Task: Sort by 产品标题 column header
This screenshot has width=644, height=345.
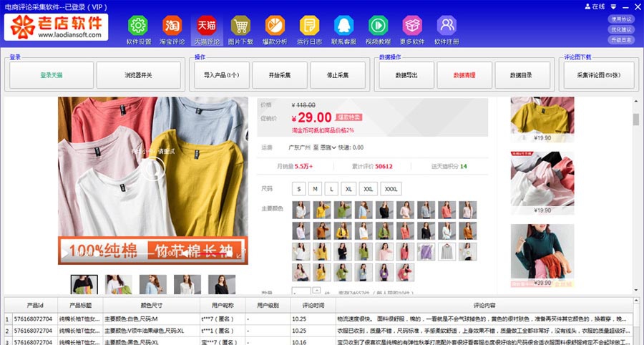Action: [x=80, y=306]
